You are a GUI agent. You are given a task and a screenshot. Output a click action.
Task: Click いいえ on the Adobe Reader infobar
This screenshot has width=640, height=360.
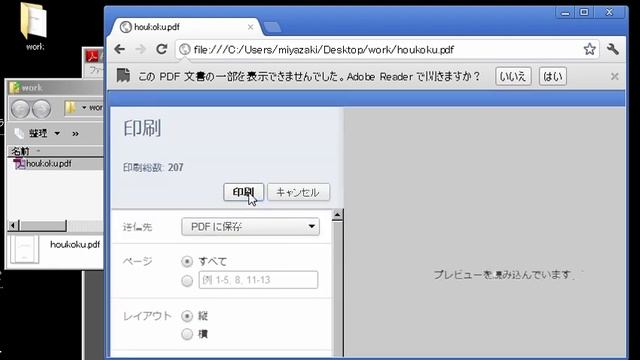(513, 76)
